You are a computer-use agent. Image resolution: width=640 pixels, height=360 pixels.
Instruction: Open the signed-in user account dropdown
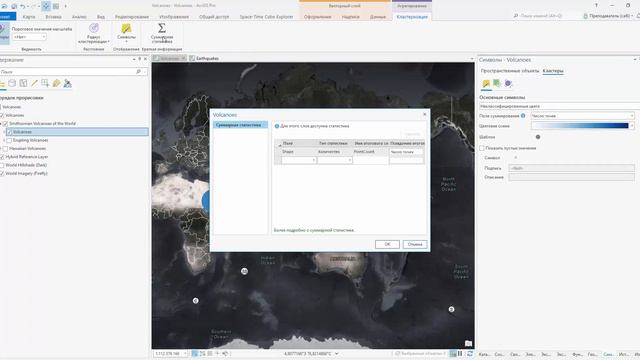(x=608, y=16)
